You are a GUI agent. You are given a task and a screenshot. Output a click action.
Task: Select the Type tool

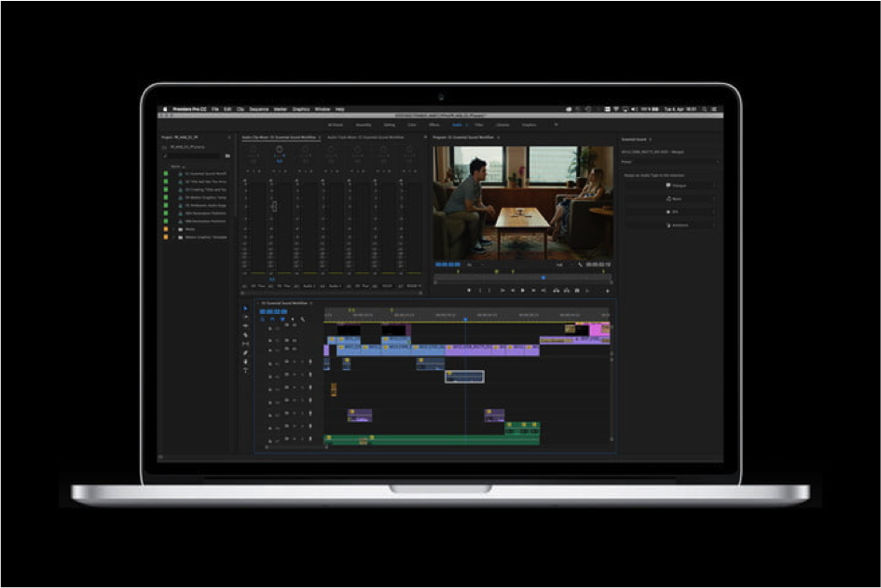[245, 371]
